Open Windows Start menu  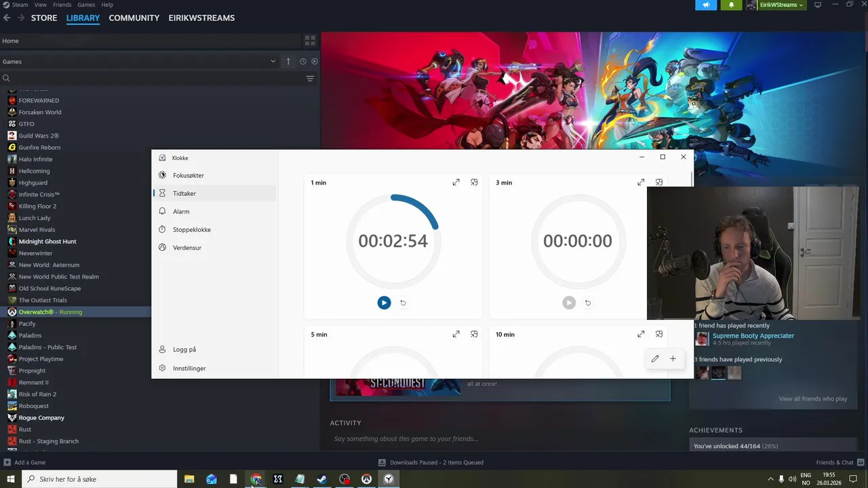[9, 479]
